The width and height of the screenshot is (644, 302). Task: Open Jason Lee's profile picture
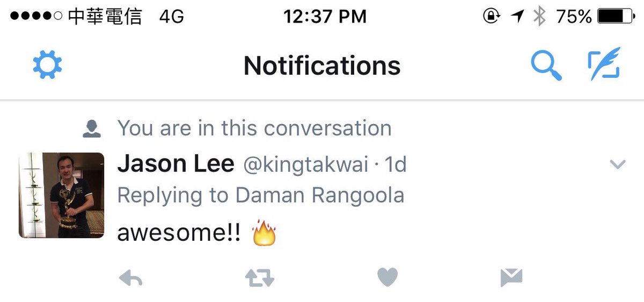click(62, 195)
